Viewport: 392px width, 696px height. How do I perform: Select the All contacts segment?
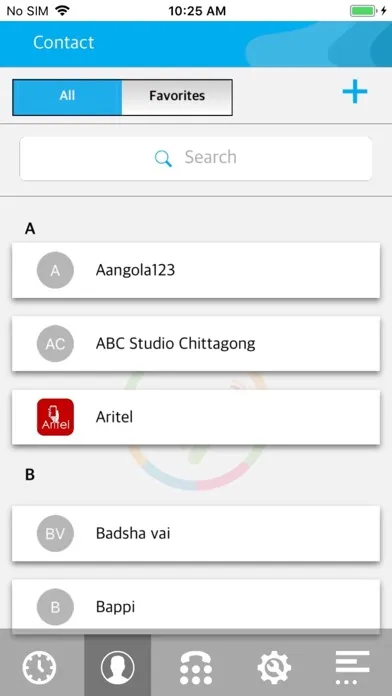[67, 96]
